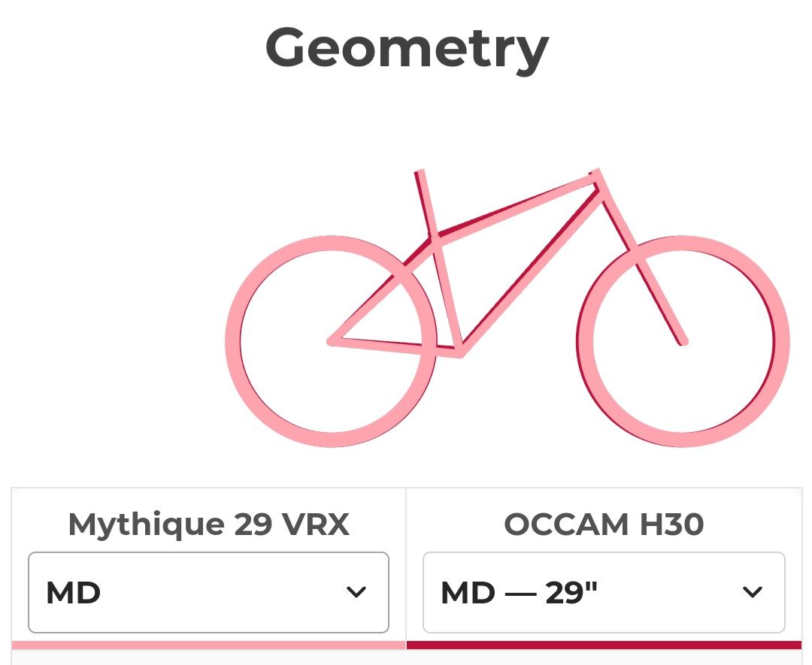This screenshot has width=812, height=665.
Task: Click the Geometry heading
Action: tap(407, 47)
